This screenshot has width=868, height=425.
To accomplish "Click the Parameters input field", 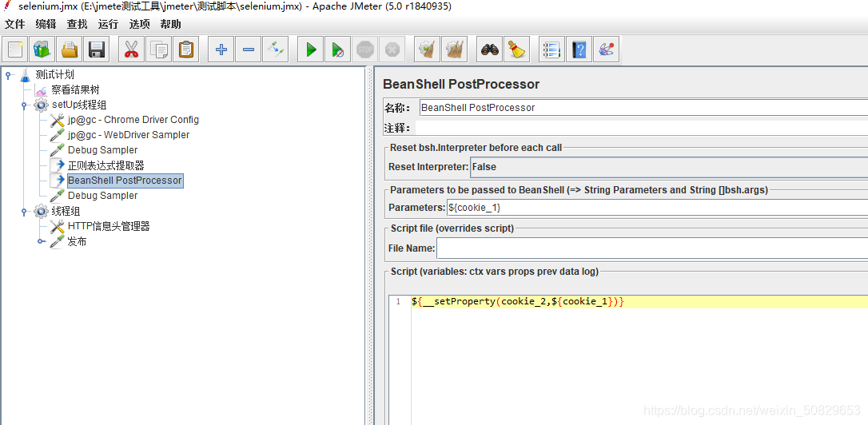I will pyautogui.click(x=656, y=208).
